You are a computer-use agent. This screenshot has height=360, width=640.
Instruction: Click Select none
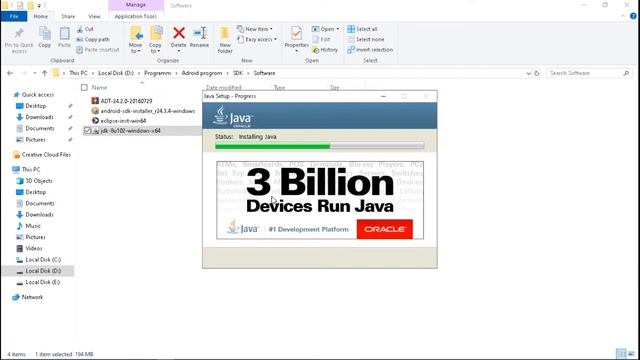pos(366,39)
